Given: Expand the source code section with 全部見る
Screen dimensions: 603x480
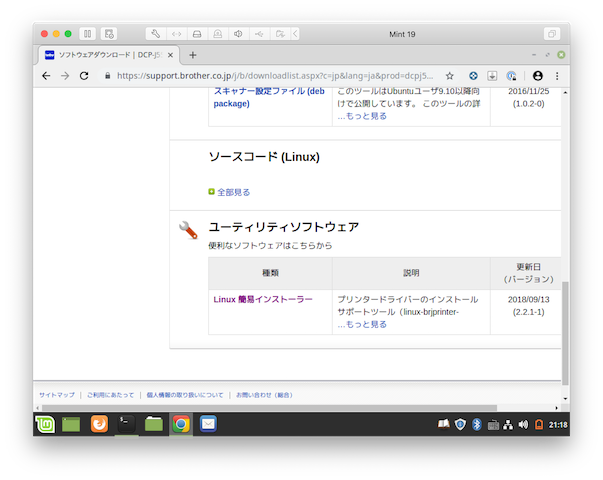Looking at the screenshot, I should coord(233,192).
